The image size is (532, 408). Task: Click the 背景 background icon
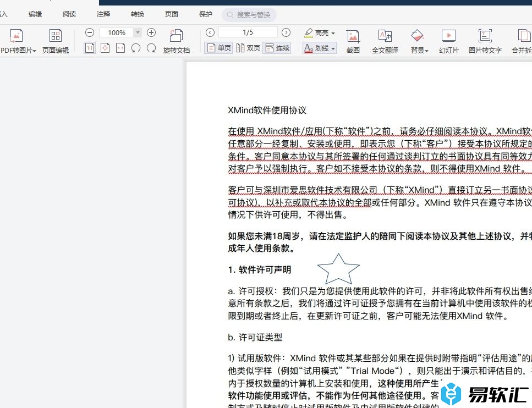pyautogui.click(x=417, y=35)
